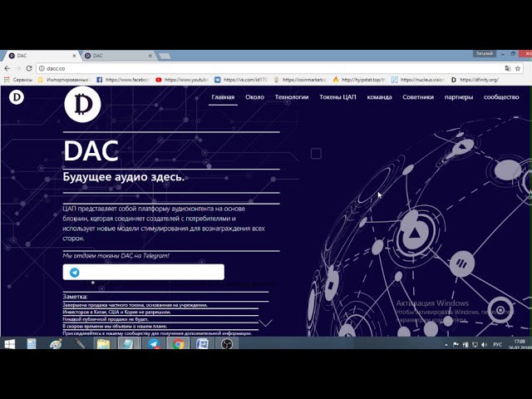Open the Windows Start button
Screen dimensions: 532x399
tap(10, 344)
